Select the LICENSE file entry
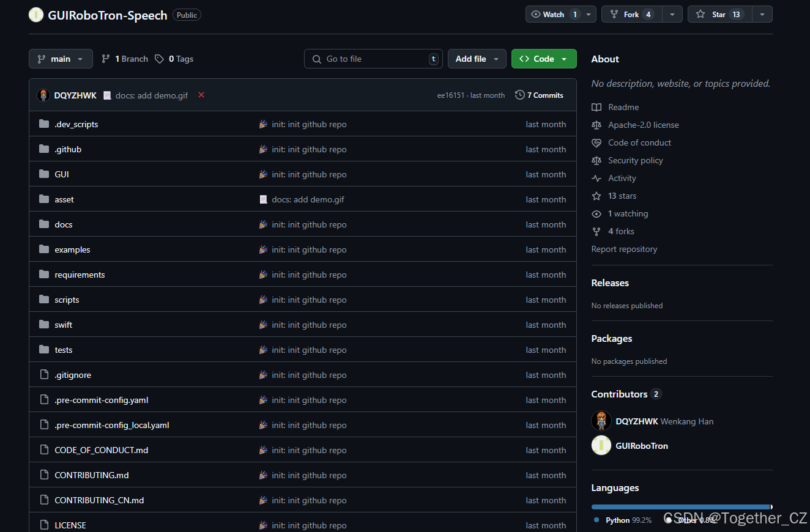The height and width of the screenshot is (532, 810). (x=70, y=525)
